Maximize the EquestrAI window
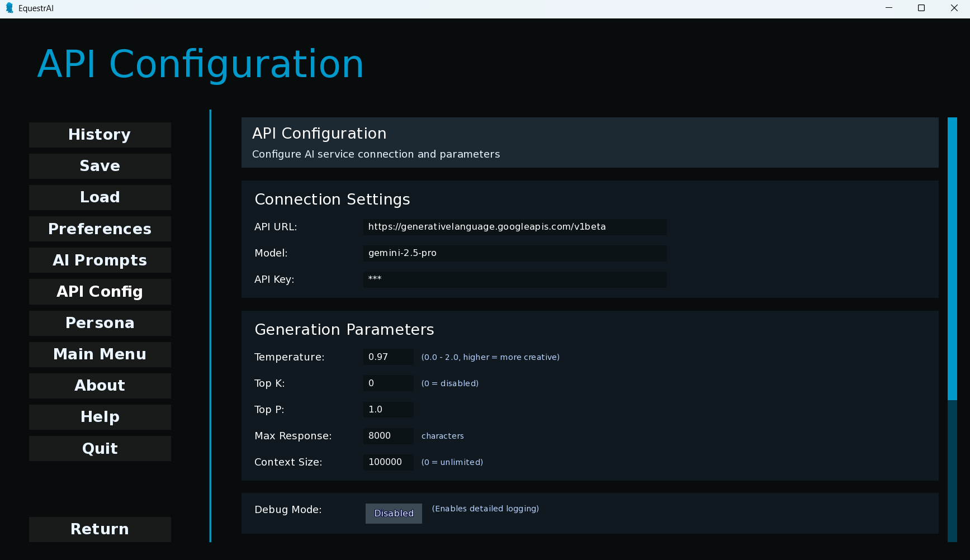Image resolution: width=970 pixels, height=560 pixels. click(x=921, y=8)
